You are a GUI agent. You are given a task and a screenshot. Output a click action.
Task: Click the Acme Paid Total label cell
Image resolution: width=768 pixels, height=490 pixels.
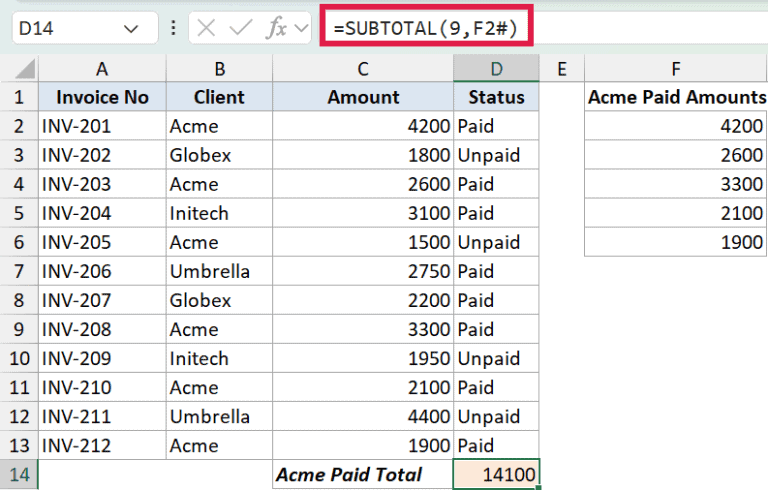[x=363, y=474]
